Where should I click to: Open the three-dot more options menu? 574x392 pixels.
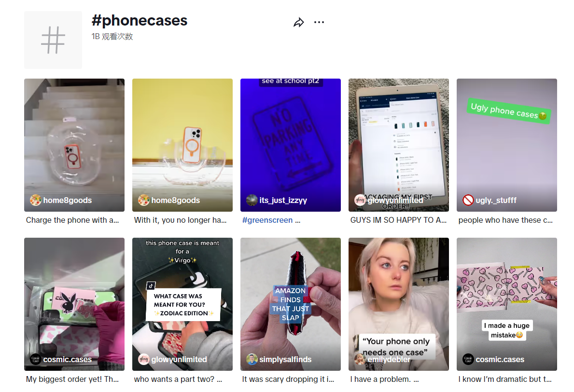[x=319, y=22]
